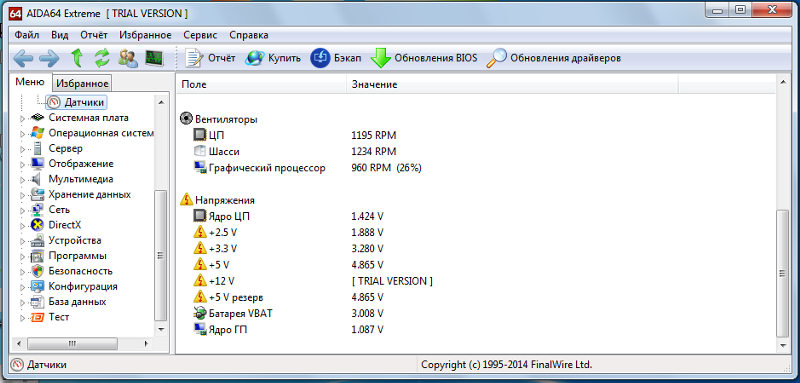Expand the Устройства node
This screenshot has height=383, width=800.
[x=22, y=241]
